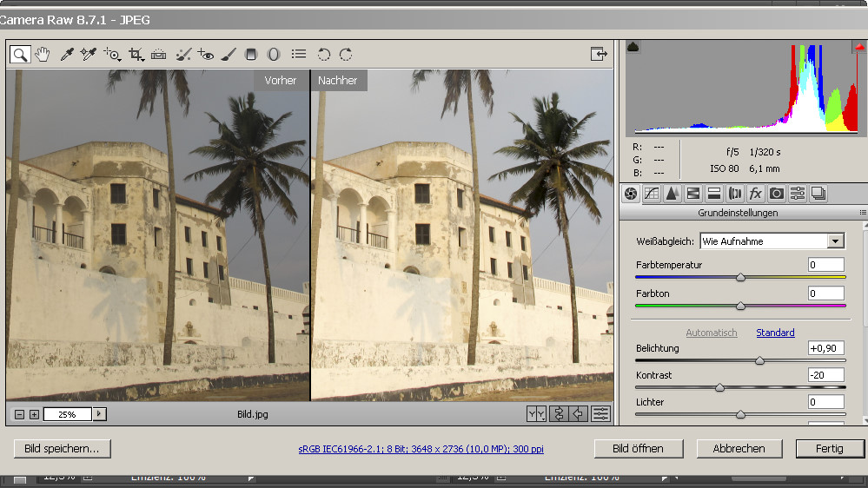
Task: Switch to the Lens Corrections tab icon
Action: [x=735, y=194]
